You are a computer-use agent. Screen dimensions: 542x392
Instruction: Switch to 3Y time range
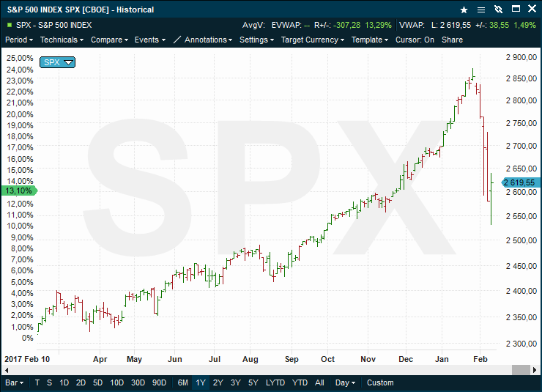[235, 382]
